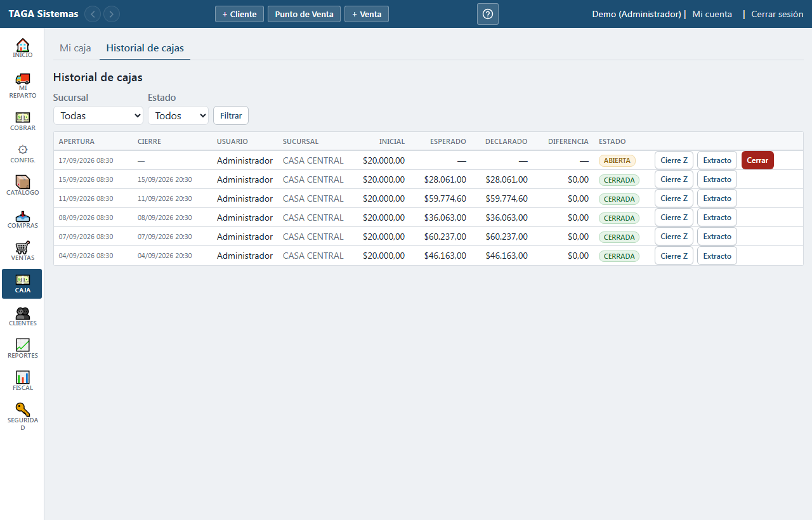
Task: Open Cierre Z for 15/09/2026 row
Action: pyautogui.click(x=674, y=179)
